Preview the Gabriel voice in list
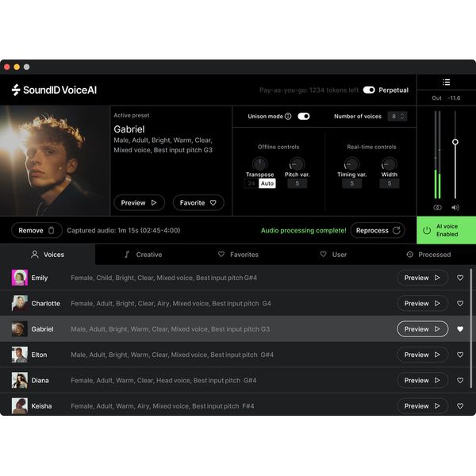 coord(422,329)
